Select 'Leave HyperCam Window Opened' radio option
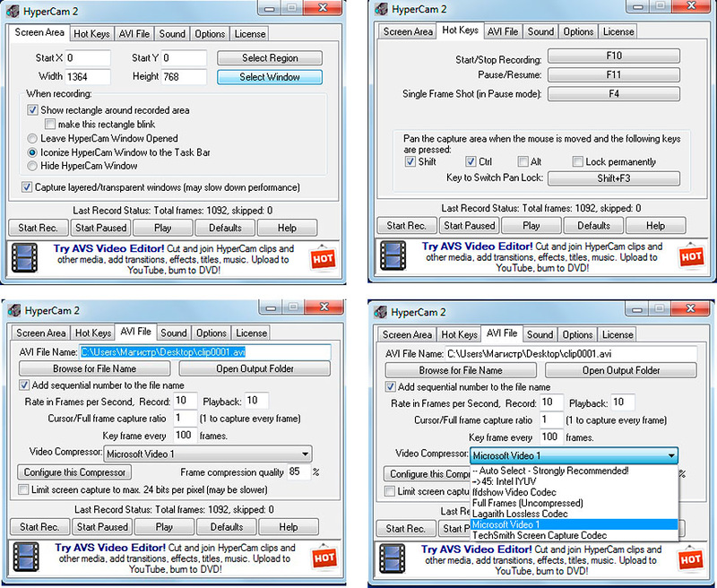717x588 pixels. [x=32, y=138]
